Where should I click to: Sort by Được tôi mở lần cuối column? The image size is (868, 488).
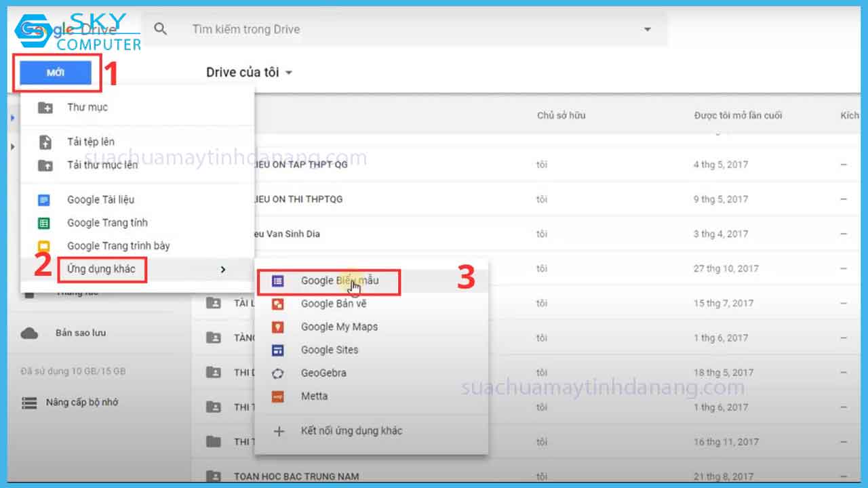point(738,115)
